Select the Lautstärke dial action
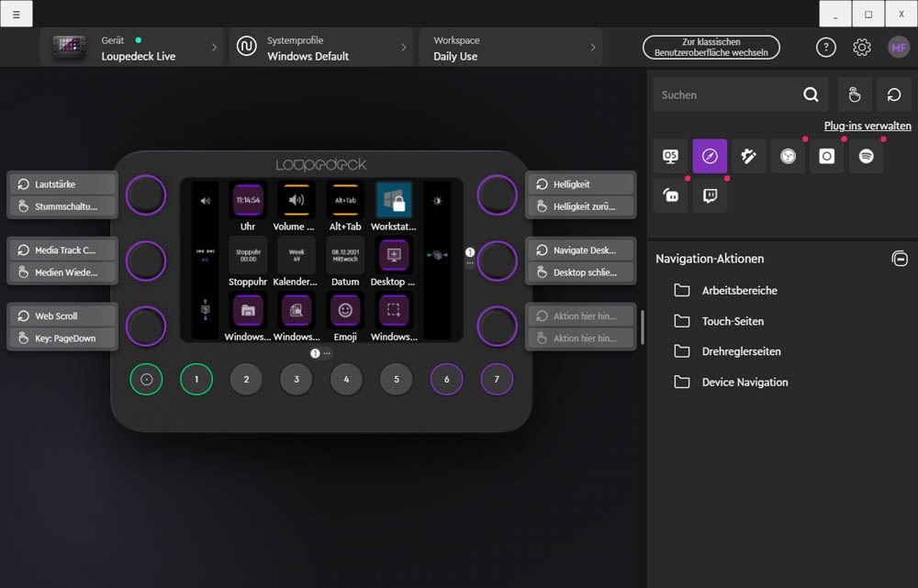 point(62,184)
